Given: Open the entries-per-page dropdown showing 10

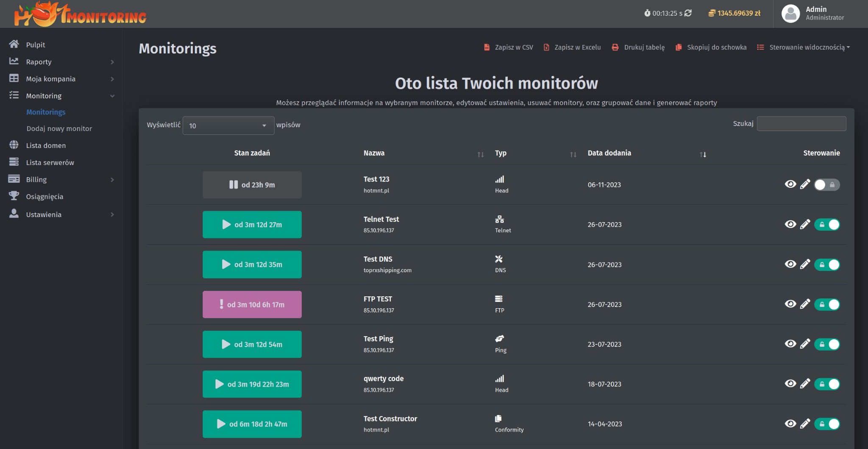Looking at the screenshot, I should (228, 125).
